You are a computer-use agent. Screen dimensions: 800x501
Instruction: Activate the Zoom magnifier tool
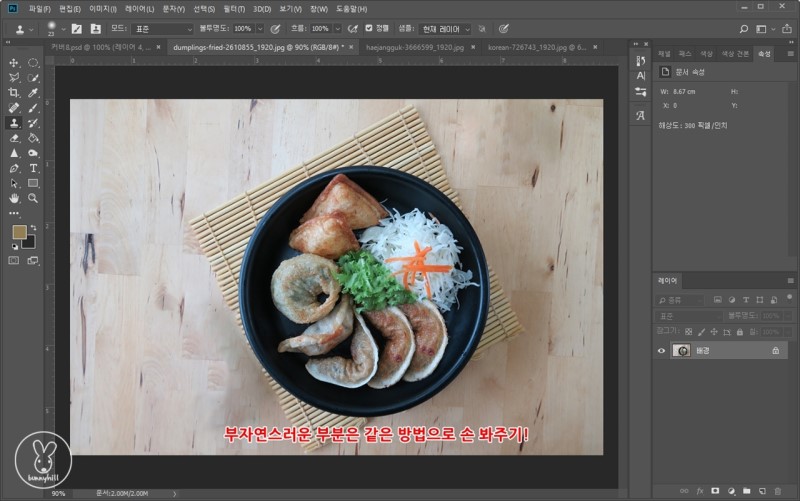tap(33, 198)
